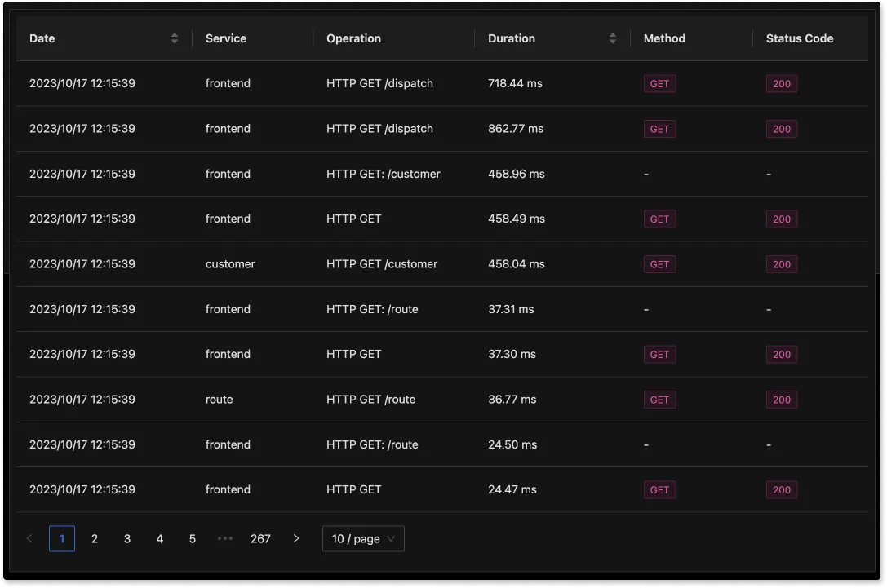Image resolution: width=887 pixels, height=588 pixels.
Task: Click GET method tag in 718.44 ms row
Action: click(x=659, y=84)
